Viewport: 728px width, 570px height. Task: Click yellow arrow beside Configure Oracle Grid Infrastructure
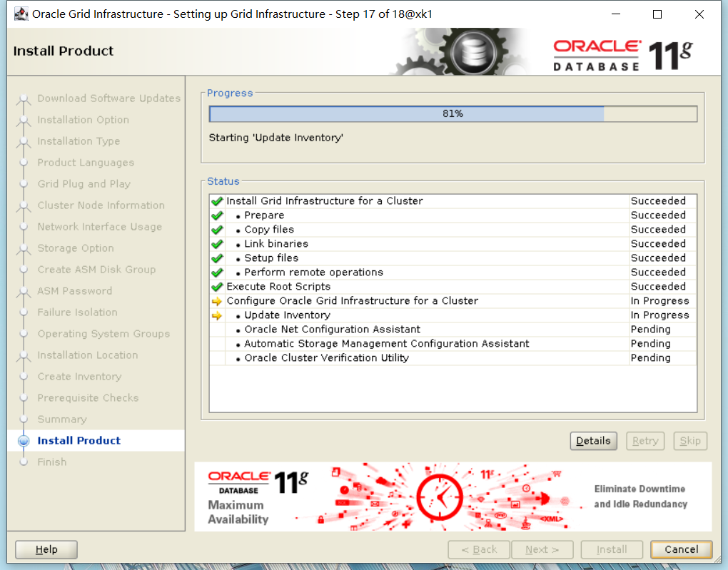pos(217,301)
